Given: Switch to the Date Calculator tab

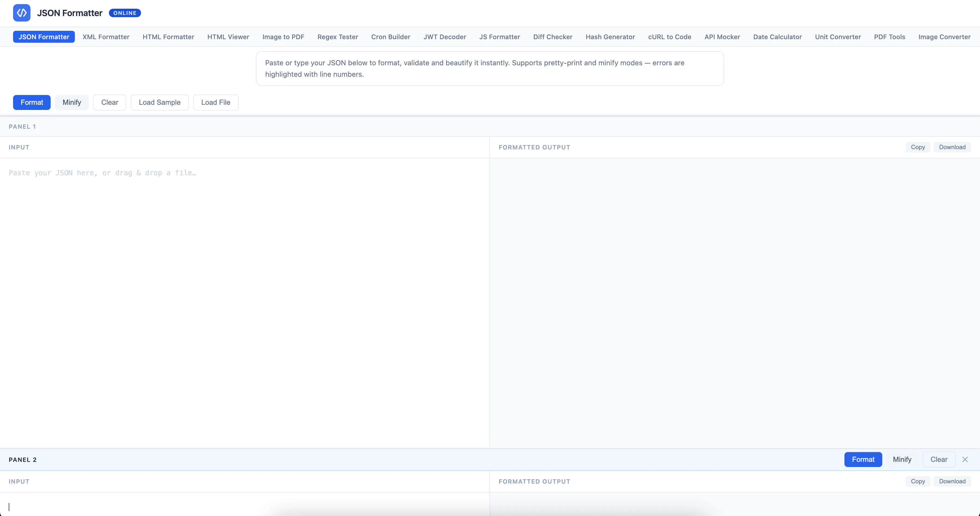Looking at the screenshot, I should tap(777, 37).
